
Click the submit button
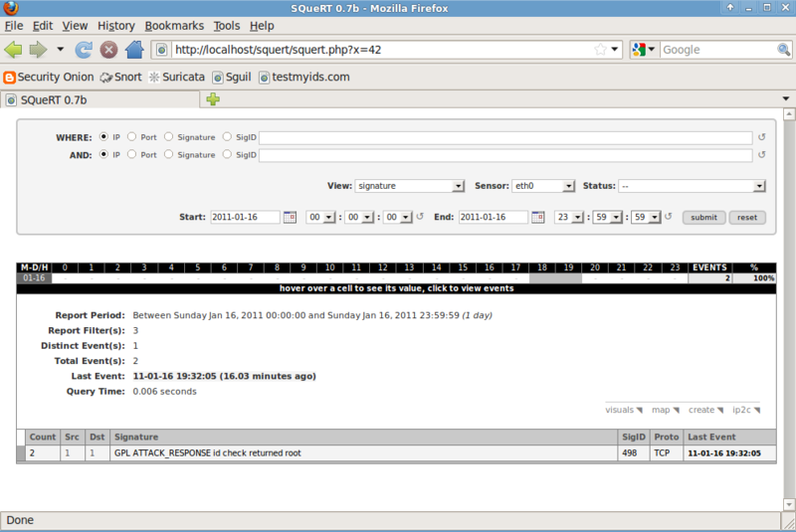pos(703,218)
